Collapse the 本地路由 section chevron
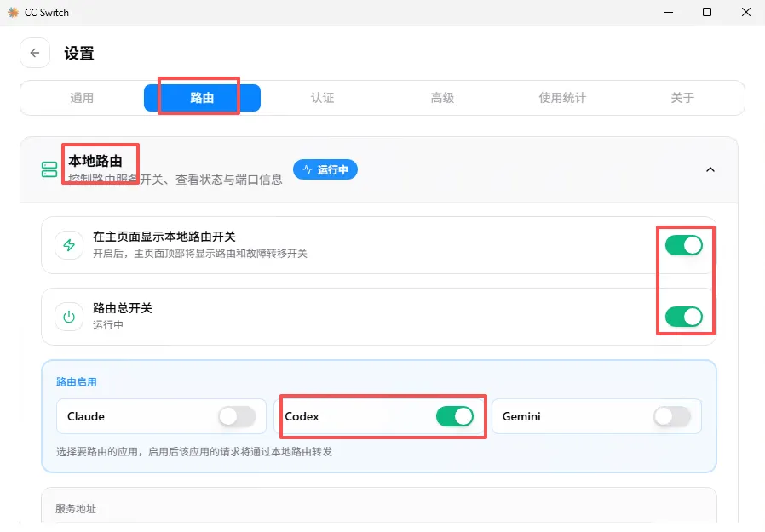 [x=710, y=169]
